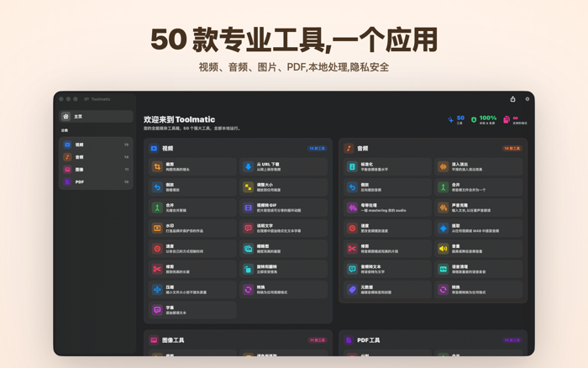Click the '欢迎来到 Toolmatic' welcome heading
The height and width of the screenshot is (368, 588).
click(x=179, y=119)
